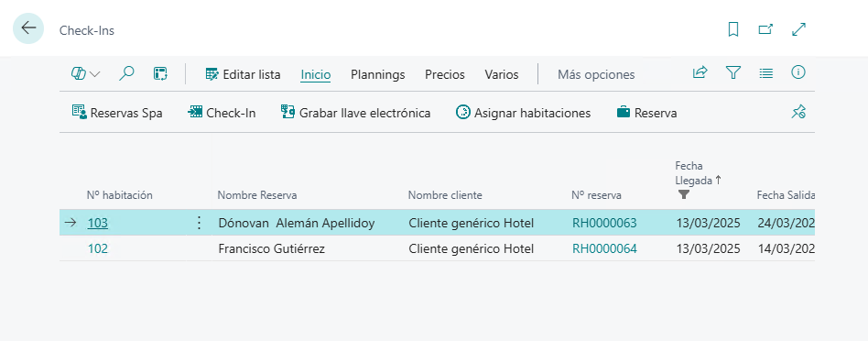Open row options for room 103
Image resolution: width=868 pixels, height=341 pixels.
click(x=200, y=223)
